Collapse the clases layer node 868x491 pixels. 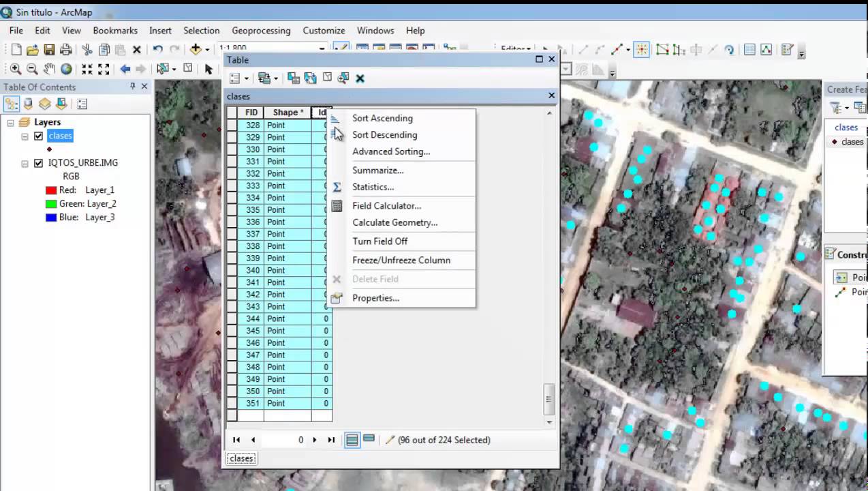[x=25, y=136]
